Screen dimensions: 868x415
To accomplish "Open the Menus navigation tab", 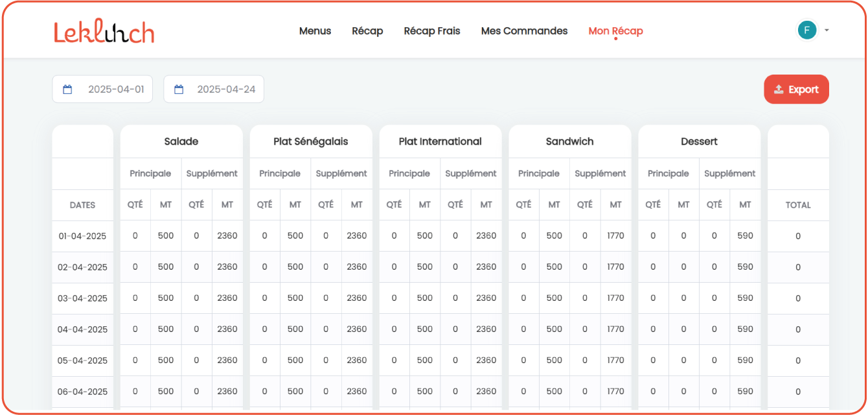I will tap(315, 31).
